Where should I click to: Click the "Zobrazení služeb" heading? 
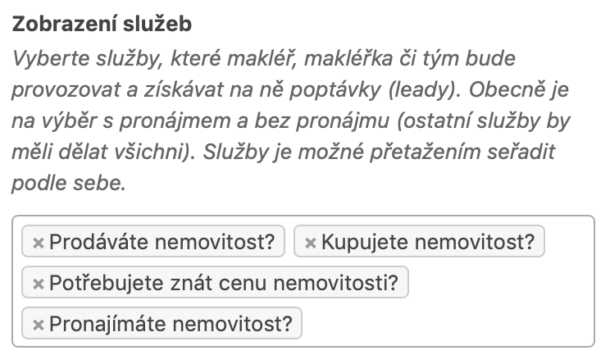click(x=102, y=25)
